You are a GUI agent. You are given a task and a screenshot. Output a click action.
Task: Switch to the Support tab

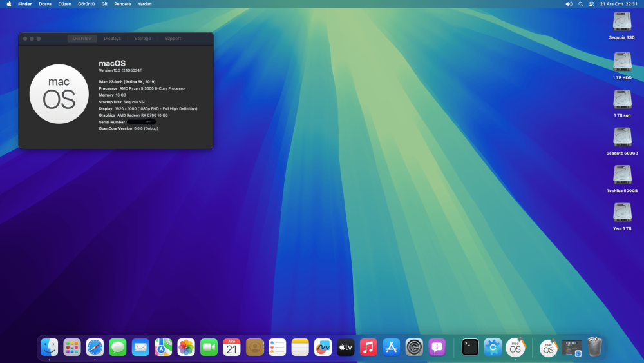click(x=173, y=39)
